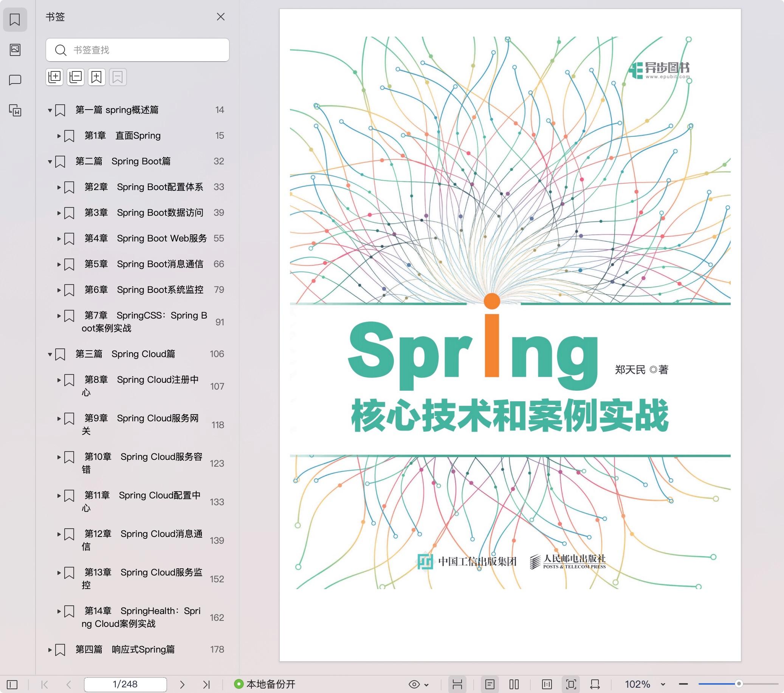Expand 第3章 Spring Boot数据访问
This screenshot has height=693, width=784.
point(59,213)
